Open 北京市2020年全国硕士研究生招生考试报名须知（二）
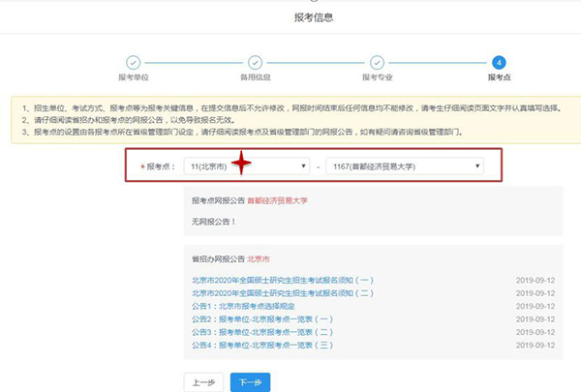The width and height of the screenshot is (581, 392). point(283,292)
